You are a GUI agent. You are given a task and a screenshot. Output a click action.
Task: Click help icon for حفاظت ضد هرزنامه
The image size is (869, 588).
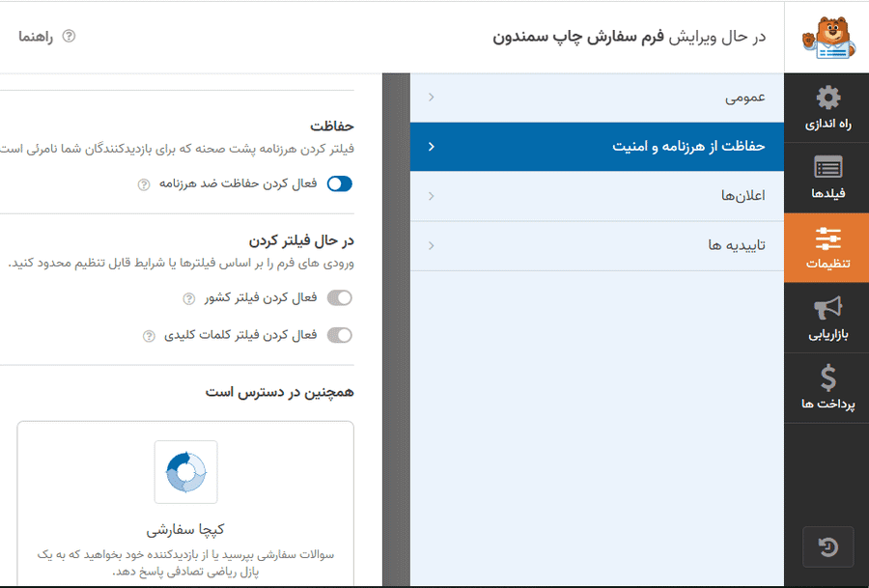144,184
